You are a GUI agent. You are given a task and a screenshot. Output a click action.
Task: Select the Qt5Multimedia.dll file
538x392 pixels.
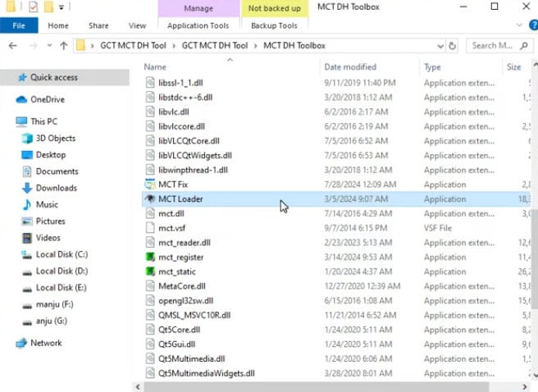[x=191, y=358]
